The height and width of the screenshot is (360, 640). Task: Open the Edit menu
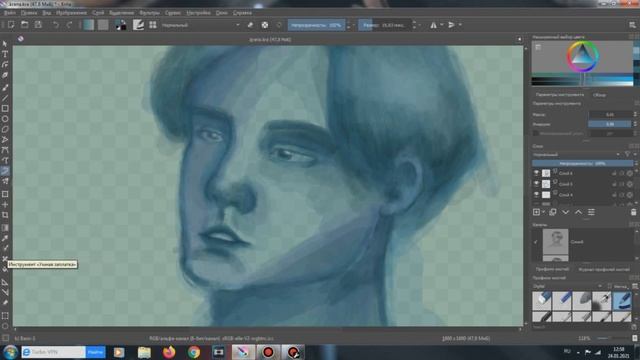click(29, 13)
